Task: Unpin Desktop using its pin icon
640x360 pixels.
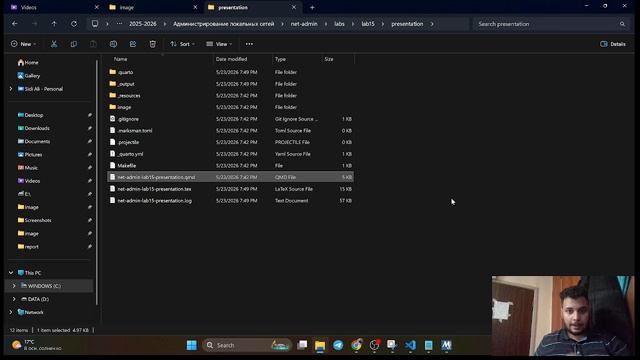Action: tap(89, 115)
